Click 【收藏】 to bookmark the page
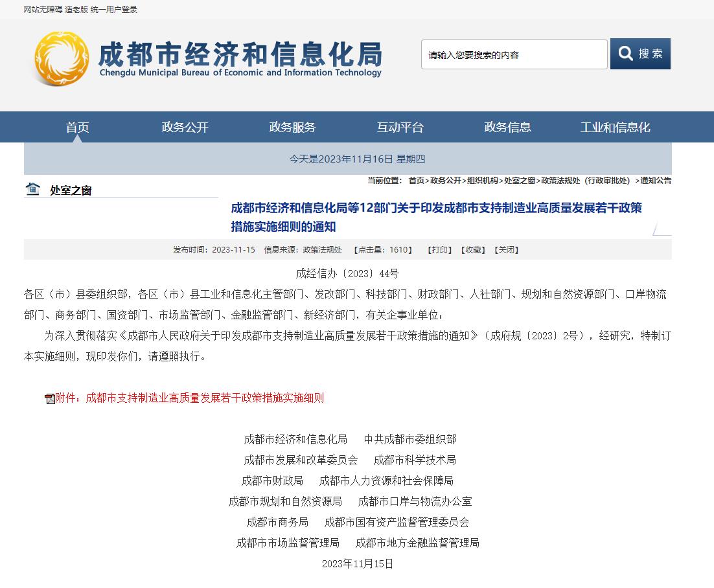This screenshot has height=588, width=714. [x=473, y=250]
